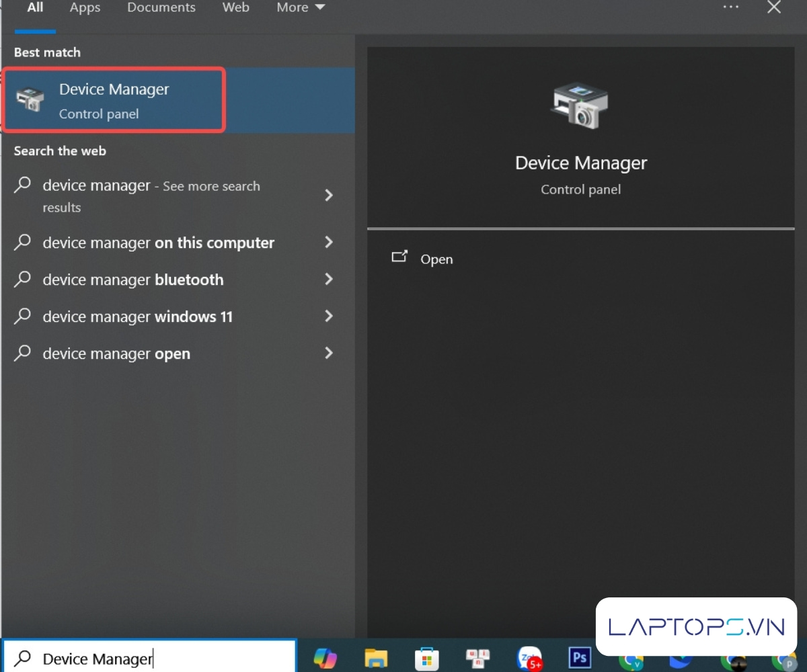Click the 'Best match' heading
807x672 pixels.
coord(47,52)
